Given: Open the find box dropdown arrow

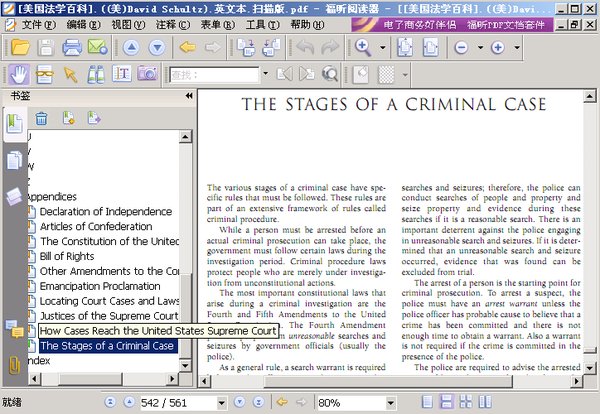Looking at the screenshot, I should [x=265, y=73].
